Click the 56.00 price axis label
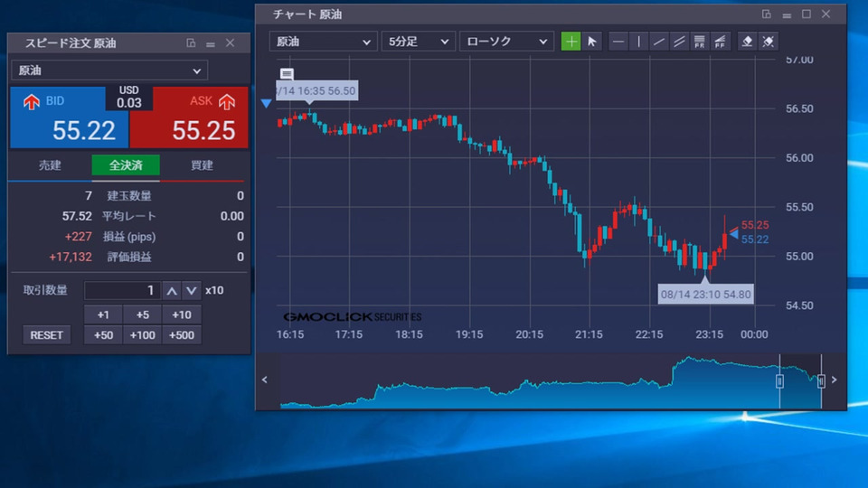The height and width of the screenshot is (488, 868). [x=799, y=158]
